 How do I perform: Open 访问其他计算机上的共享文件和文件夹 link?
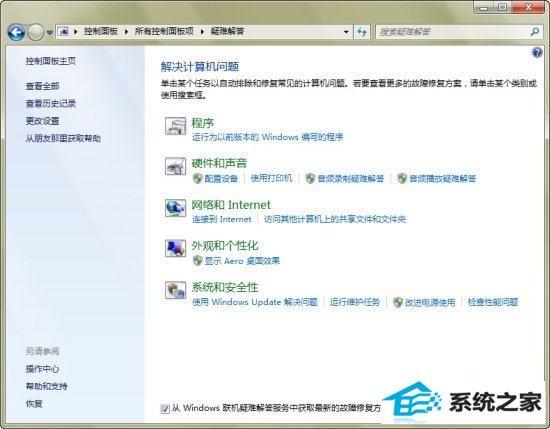coord(335,219)
